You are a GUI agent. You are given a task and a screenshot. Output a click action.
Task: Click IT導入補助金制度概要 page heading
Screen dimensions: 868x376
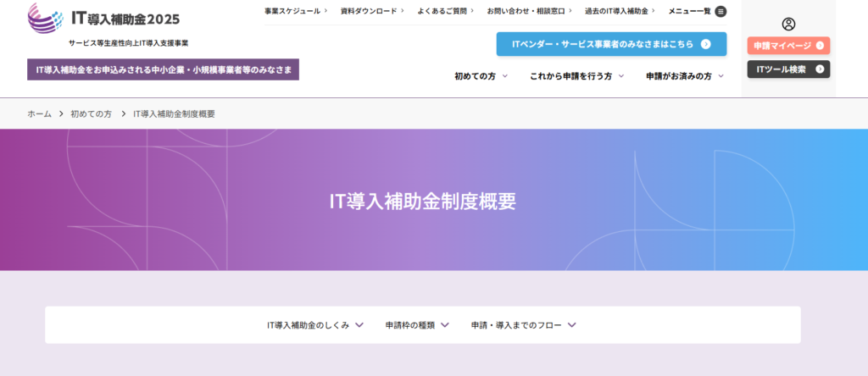(423, 202)
